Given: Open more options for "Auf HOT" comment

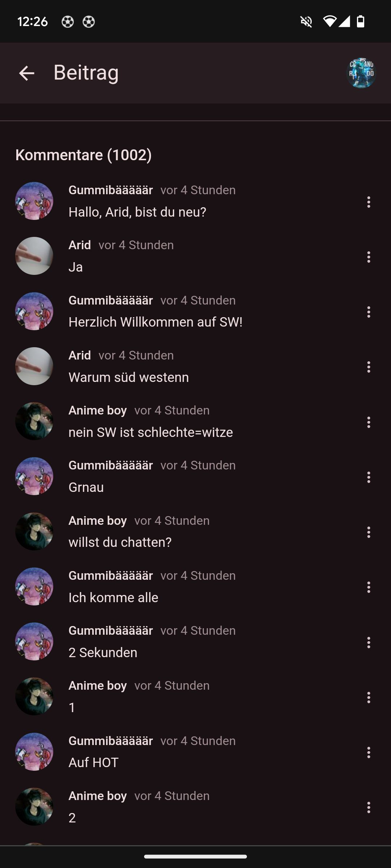Looking at the screenshot, I should point(369,752).
